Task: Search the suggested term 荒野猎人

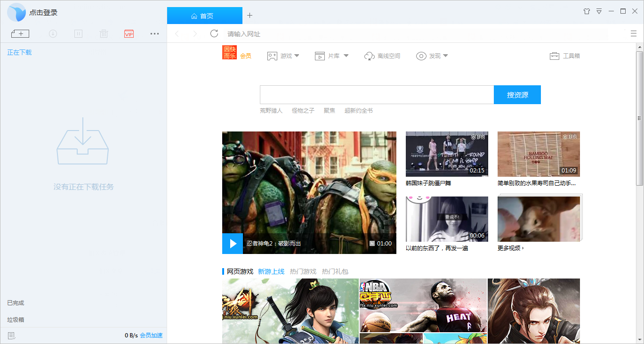Action: pyautogui.click(x=271, y=111)
